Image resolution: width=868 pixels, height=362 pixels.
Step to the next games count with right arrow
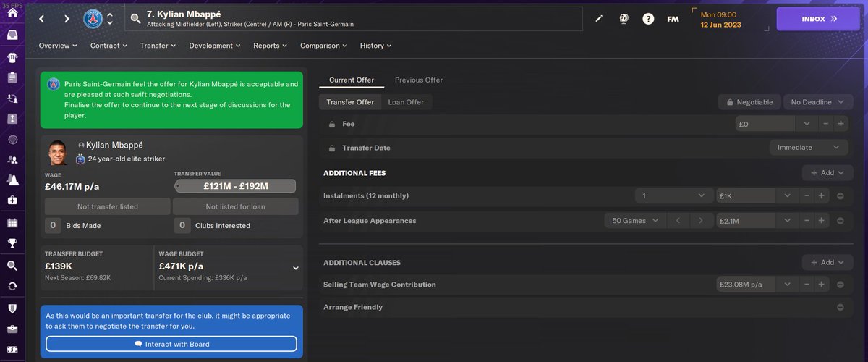700,221
